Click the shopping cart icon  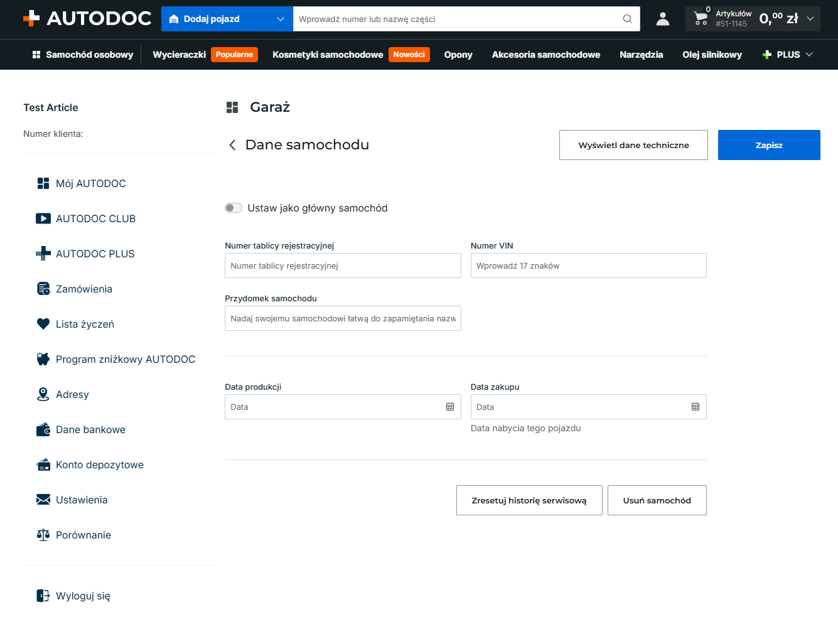(701, 19)
